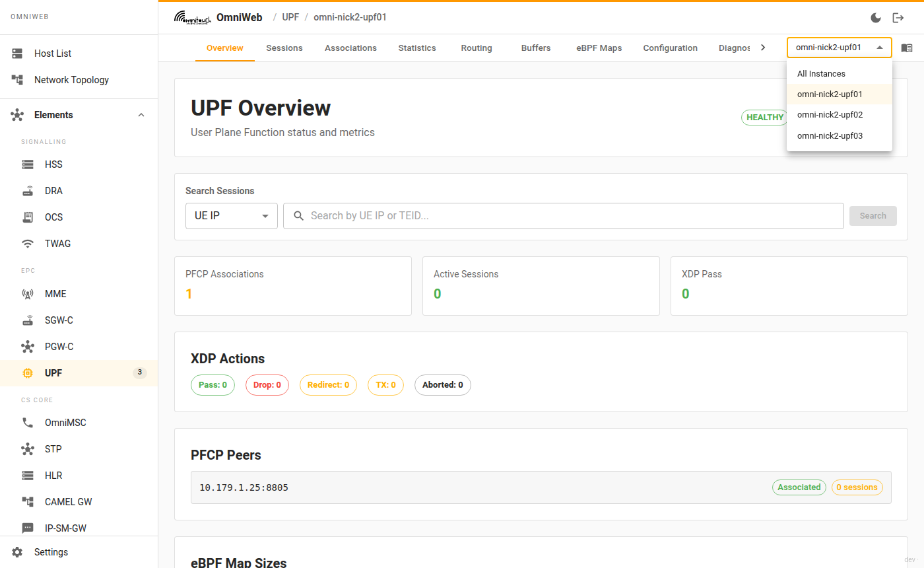Click the Active Sessions card

click(x=541, y=286)
